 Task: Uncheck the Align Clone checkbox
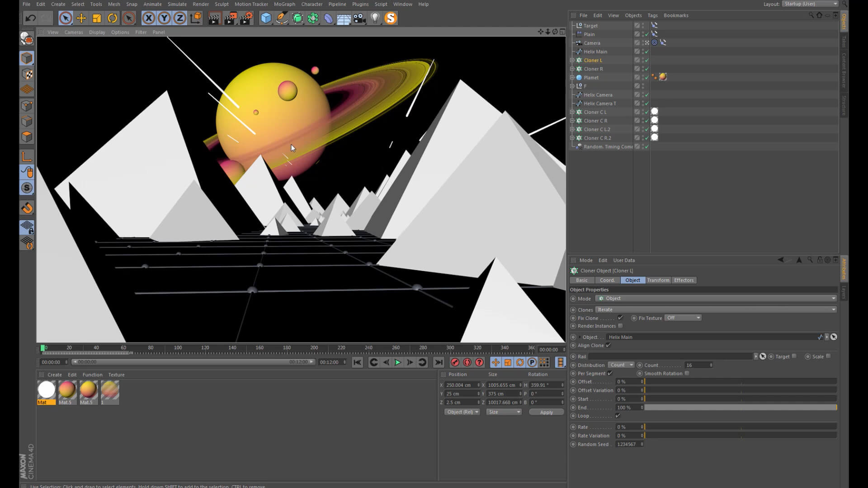pyautogui.click(x=609, y=345)
